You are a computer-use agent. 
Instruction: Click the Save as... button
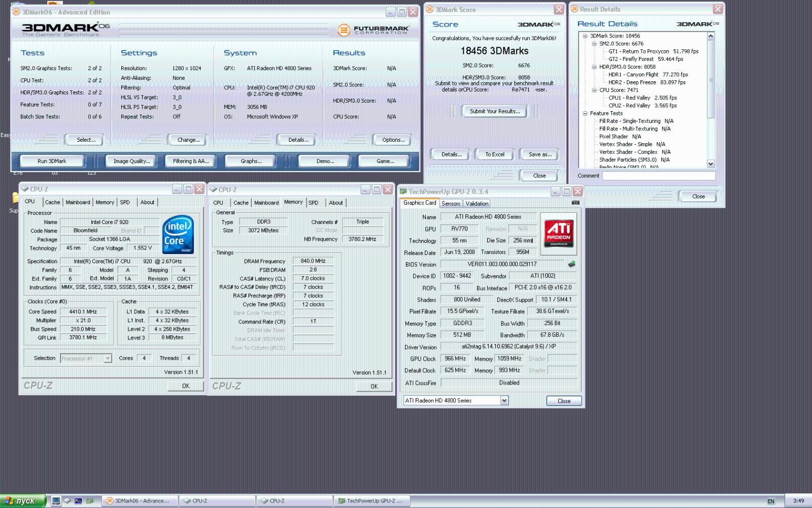tap(540, 154)
